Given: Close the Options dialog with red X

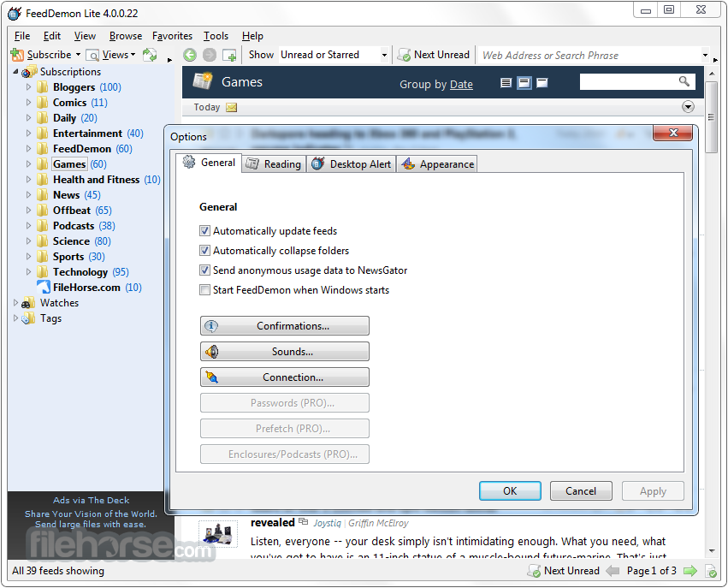Looking at the screenshot, I should point(673,133).
